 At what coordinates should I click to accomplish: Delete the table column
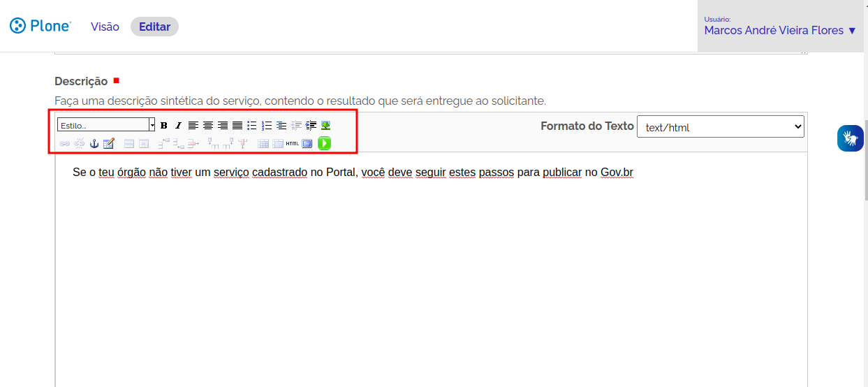coord(243,143)
